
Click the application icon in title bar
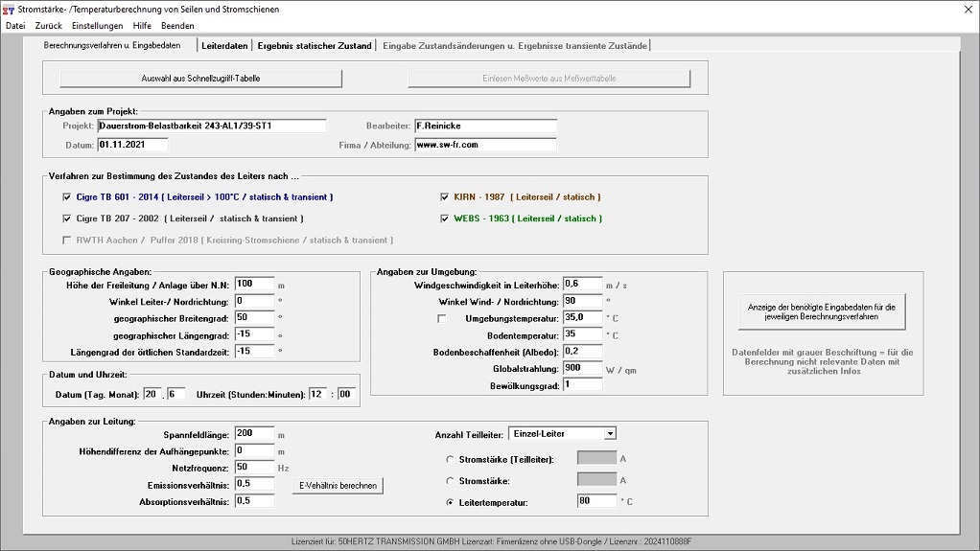coord(9,9)
